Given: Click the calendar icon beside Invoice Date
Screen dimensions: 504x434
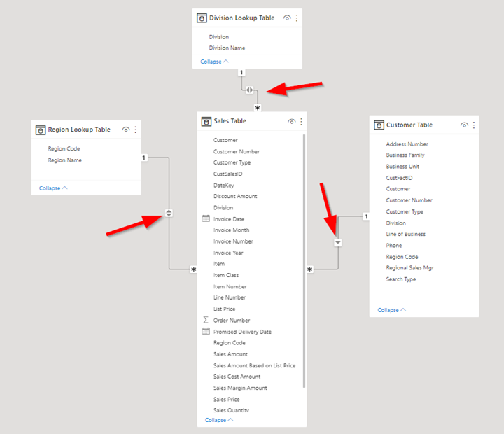Looking at the screenshot, I should (206, 218).
